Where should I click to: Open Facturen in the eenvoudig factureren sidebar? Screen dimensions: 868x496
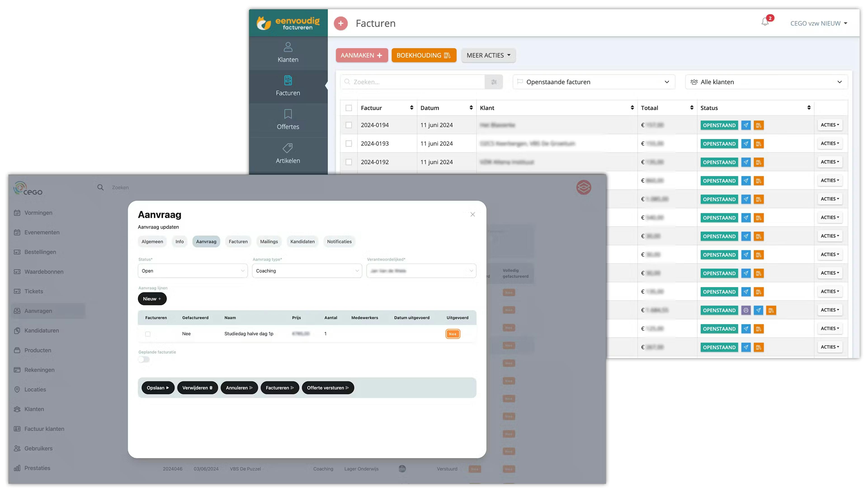point(288,86)
